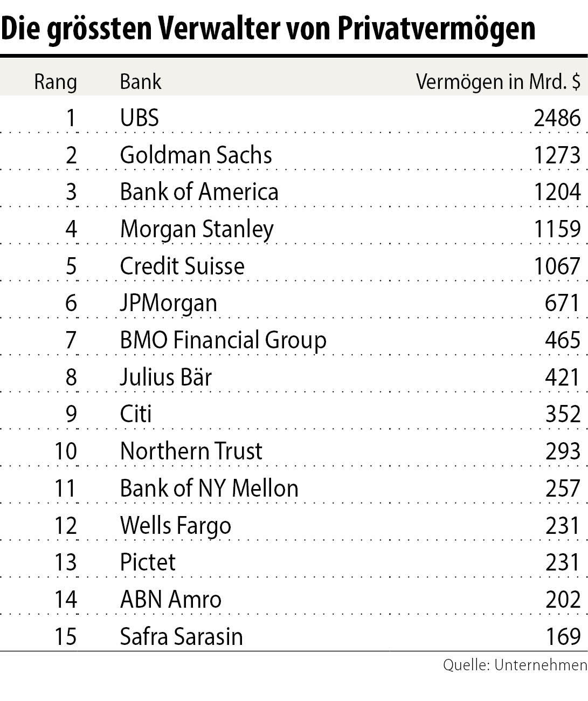Click the table title about Privatvermögen
Screen dimensions: 588x701
(268, 28)
